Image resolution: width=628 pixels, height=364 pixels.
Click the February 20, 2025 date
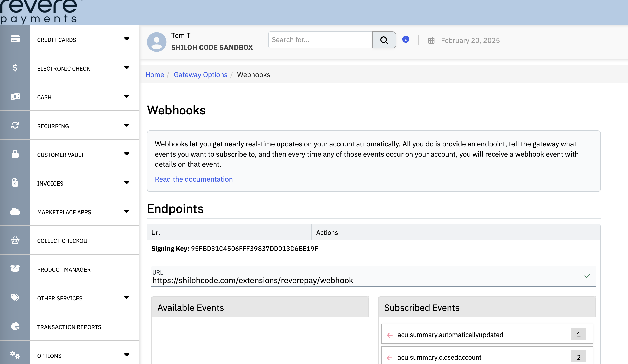[x=470, y=40]
